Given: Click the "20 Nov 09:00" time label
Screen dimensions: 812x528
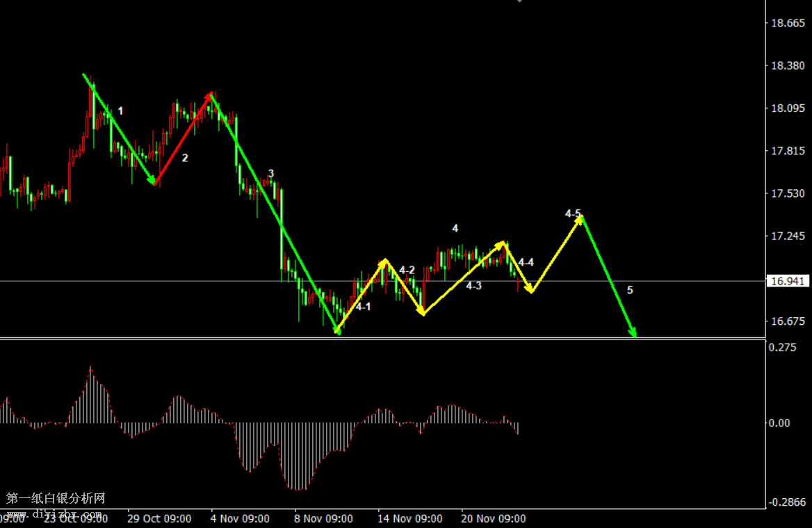Looking at the screenshot, I should coord(494,519).
